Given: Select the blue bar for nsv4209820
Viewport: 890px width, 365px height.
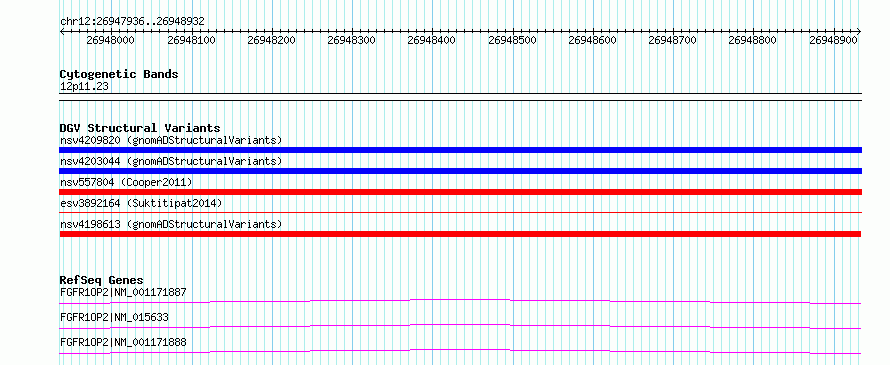Looking at the screenshot, I should (x=460, y=150).
